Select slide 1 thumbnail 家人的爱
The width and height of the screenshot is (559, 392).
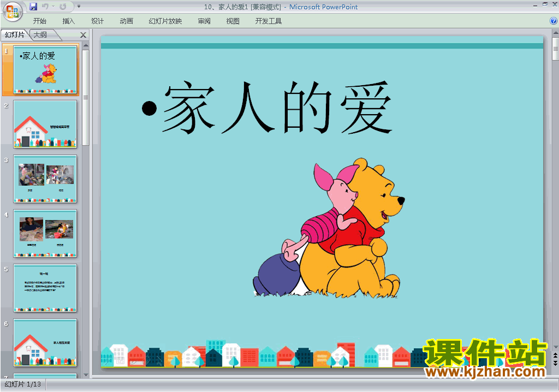[45, 69]
